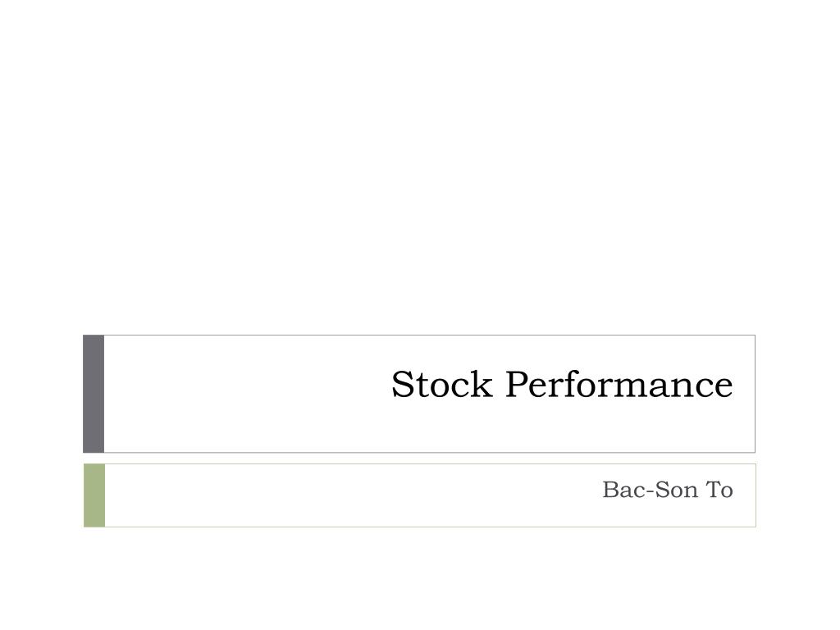This screenshot has height=630, width=840.
Task: Click the bottom border of the subtitle box
Action: click(x=430, y=527)
